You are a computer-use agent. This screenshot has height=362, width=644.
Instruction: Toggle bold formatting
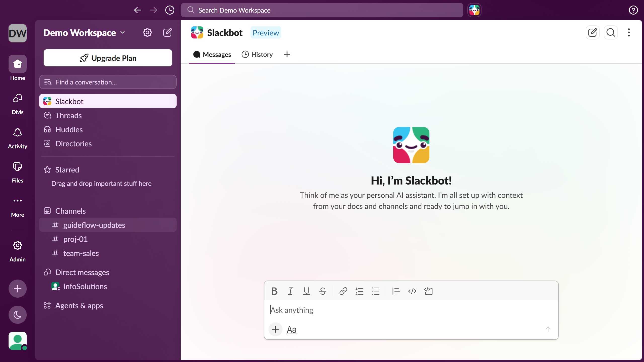[274, 291]
